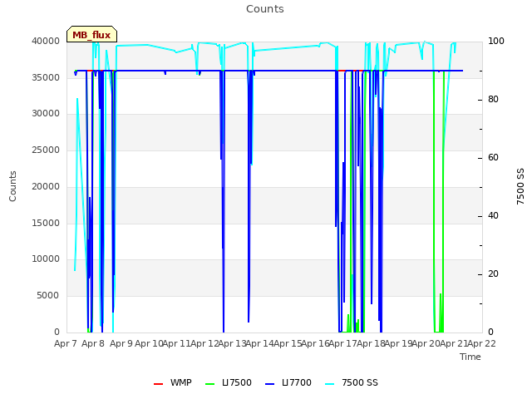
Task: Click the green LI7500 legend swatch
Action: click(x=210, y=384)
